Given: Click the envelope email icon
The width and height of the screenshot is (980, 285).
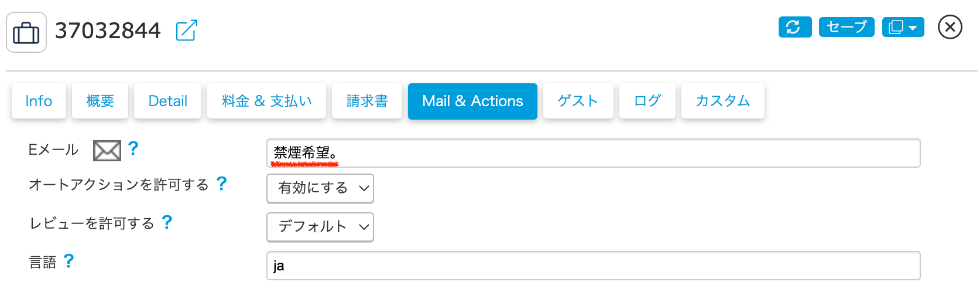Looking at the screenshot, I should [107, 151].
